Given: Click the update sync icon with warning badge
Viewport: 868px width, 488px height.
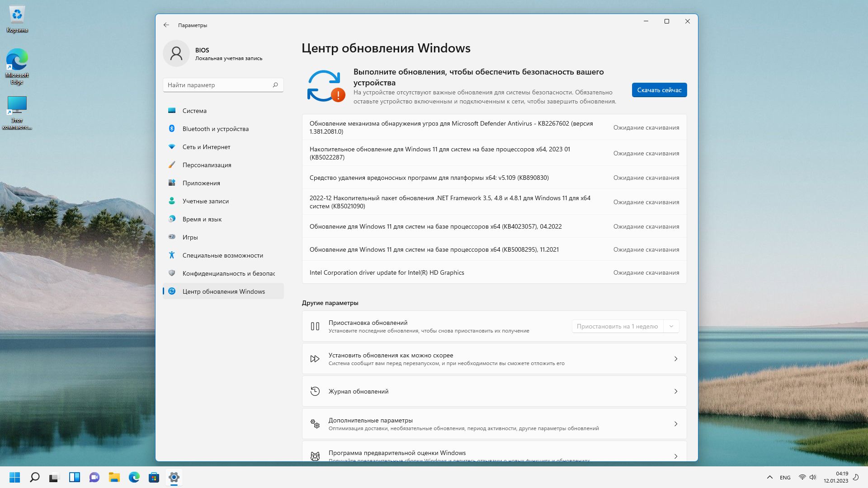Looking at the screenshot, I should point(326,86).
